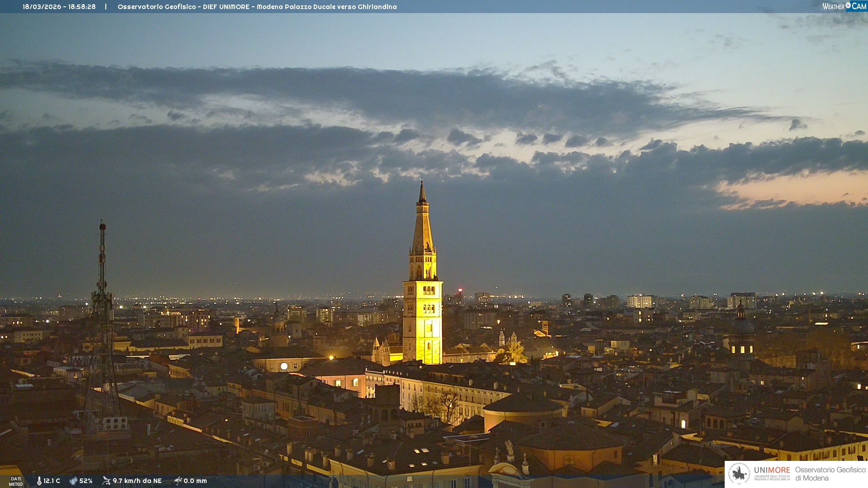Click Osservatorio Geofisico di Modena caption

click(830, 474)
